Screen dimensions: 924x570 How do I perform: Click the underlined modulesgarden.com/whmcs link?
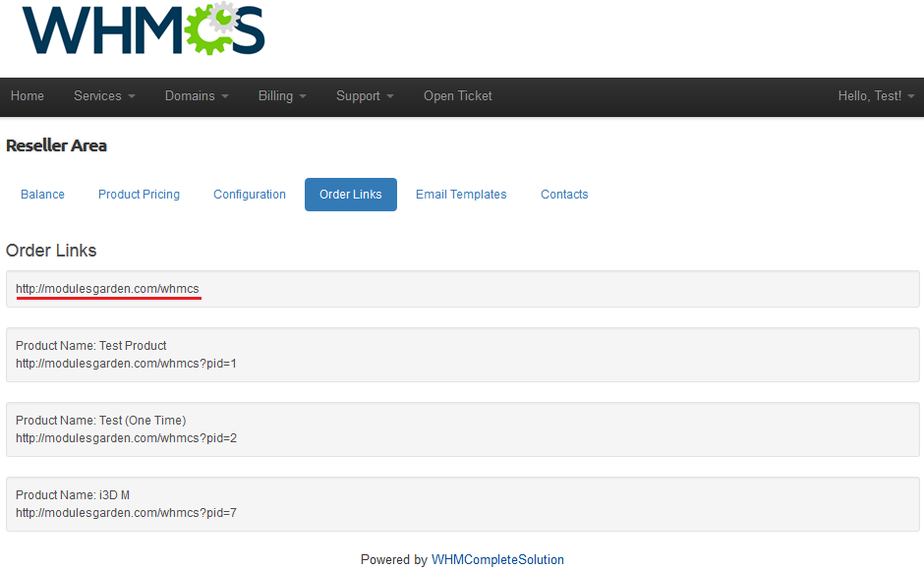(107, 289)
